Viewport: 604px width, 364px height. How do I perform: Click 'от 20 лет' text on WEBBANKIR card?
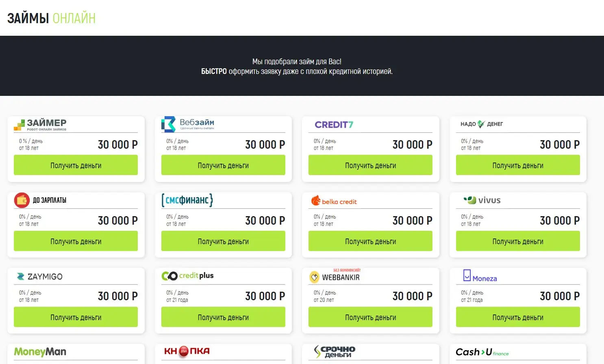pos(324,300)
